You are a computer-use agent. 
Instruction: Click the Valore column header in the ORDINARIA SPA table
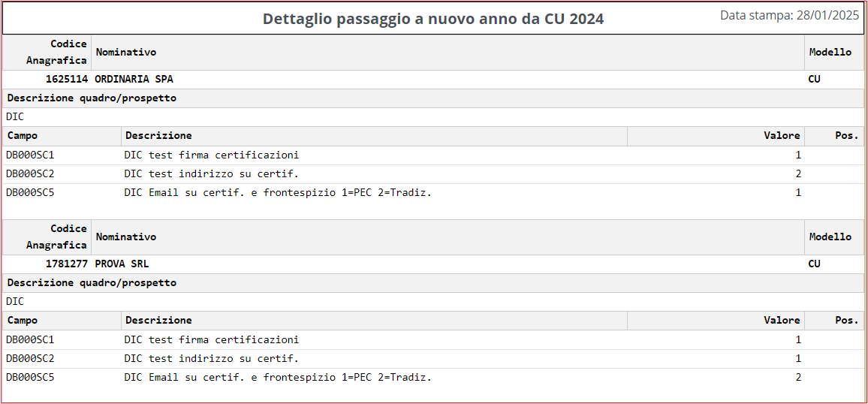coord(782,136)
